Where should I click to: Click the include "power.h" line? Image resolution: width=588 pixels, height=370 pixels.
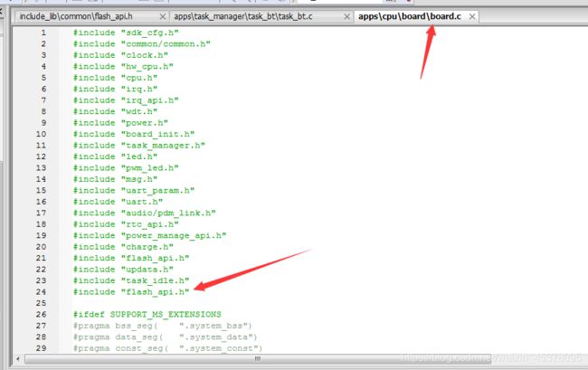click(x=120, y=123)
